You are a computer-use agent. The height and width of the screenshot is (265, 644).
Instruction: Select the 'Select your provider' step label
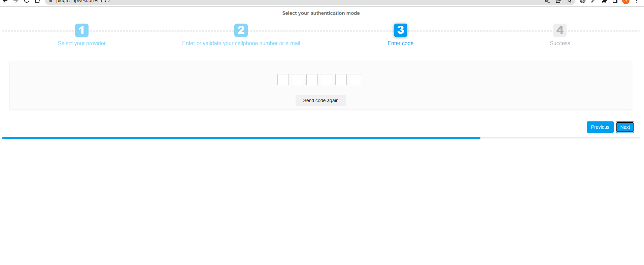[81, 43]
